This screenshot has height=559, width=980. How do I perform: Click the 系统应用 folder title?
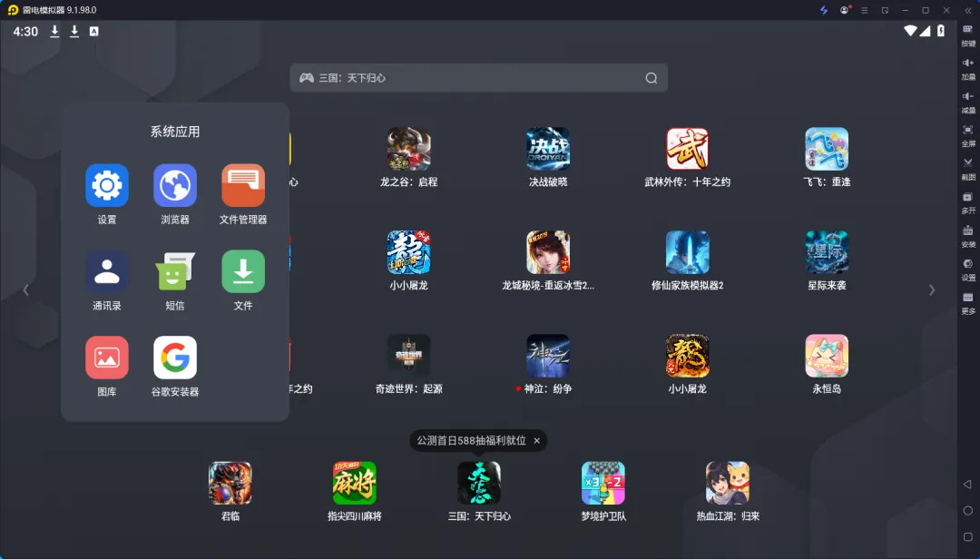[x=175, y=132]
